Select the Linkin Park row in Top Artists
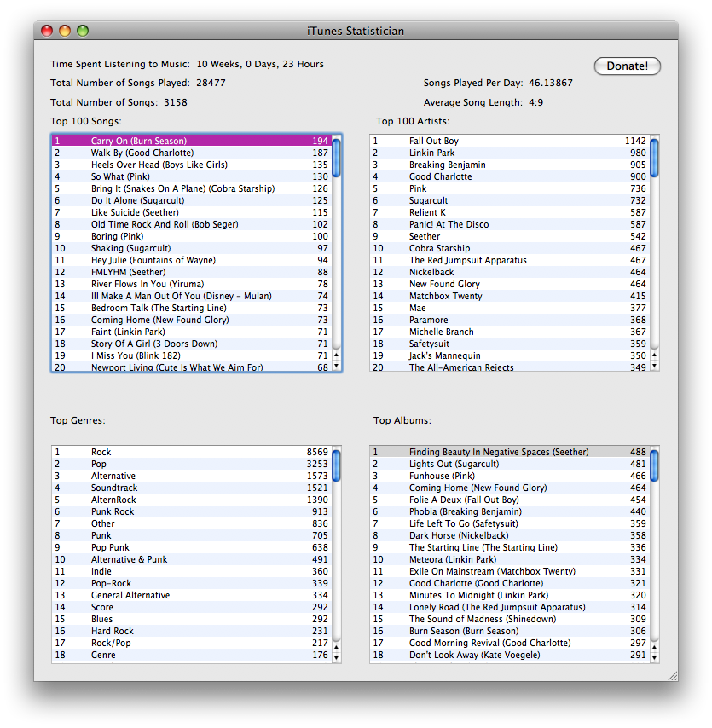 coord(510,153)
